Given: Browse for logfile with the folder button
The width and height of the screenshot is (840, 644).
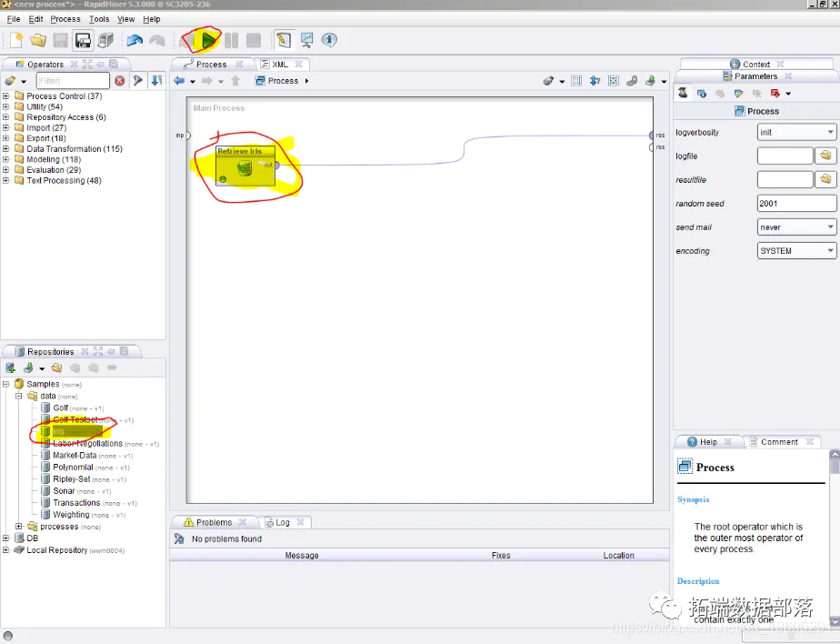Looking at the screenshot, I should pyautogui.click(x=825, y=156).
